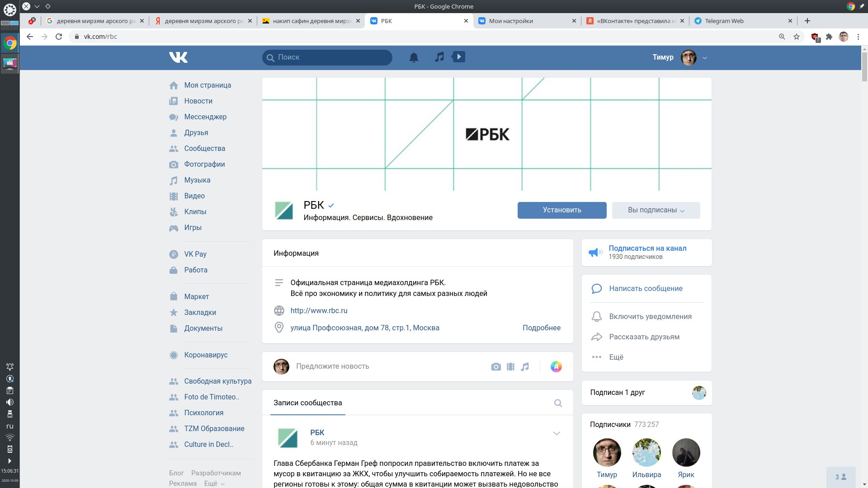Click Подробнее in the information block

(542, 328)
